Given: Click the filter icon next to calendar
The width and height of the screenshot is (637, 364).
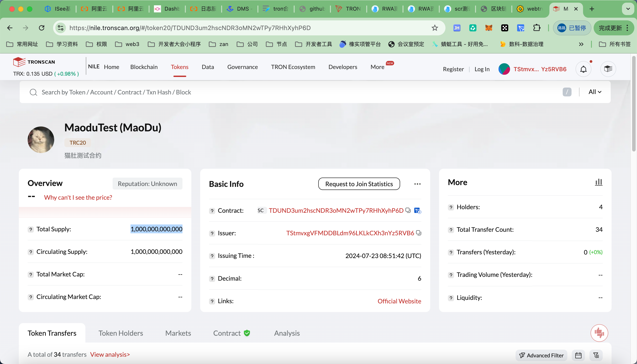Looking at the screenshot, I should (596, 355).
